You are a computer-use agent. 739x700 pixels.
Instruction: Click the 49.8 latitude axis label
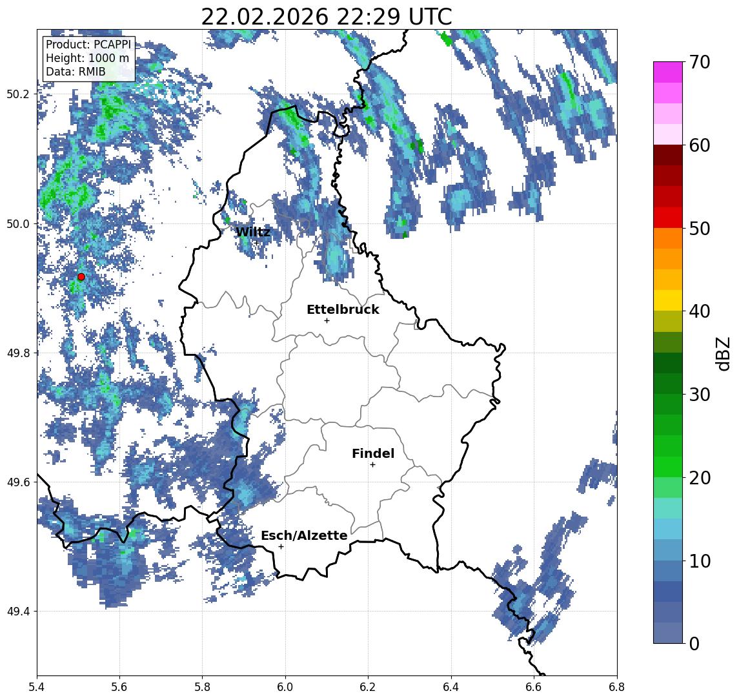click(x=17, y=353)
